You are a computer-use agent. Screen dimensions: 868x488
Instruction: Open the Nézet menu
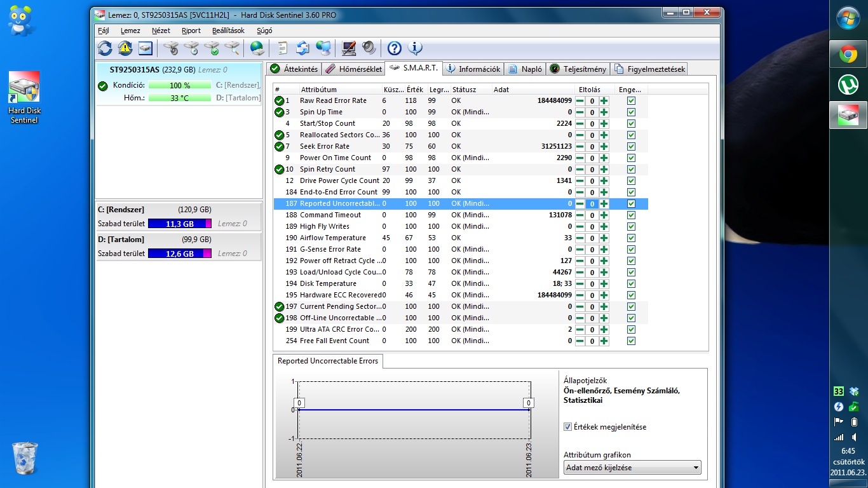(161, 30)
